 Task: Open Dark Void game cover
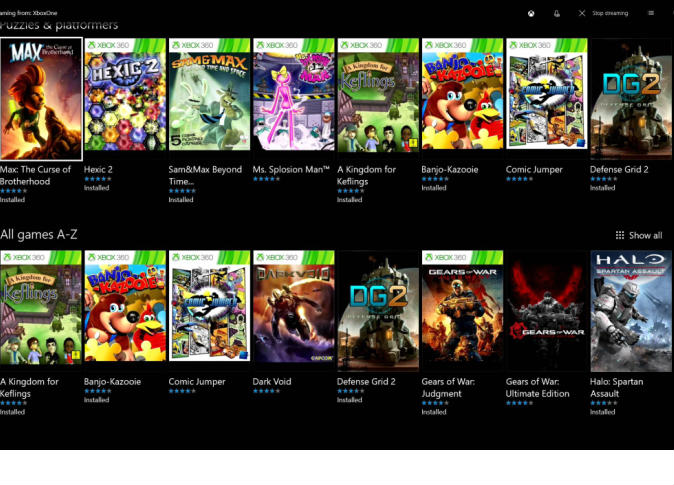coord(293,311)
